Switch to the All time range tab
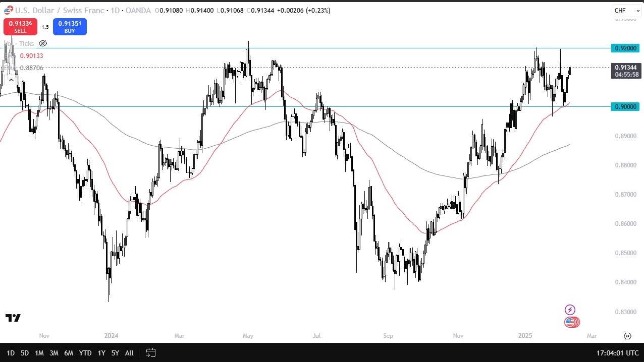 coord(129,353)
